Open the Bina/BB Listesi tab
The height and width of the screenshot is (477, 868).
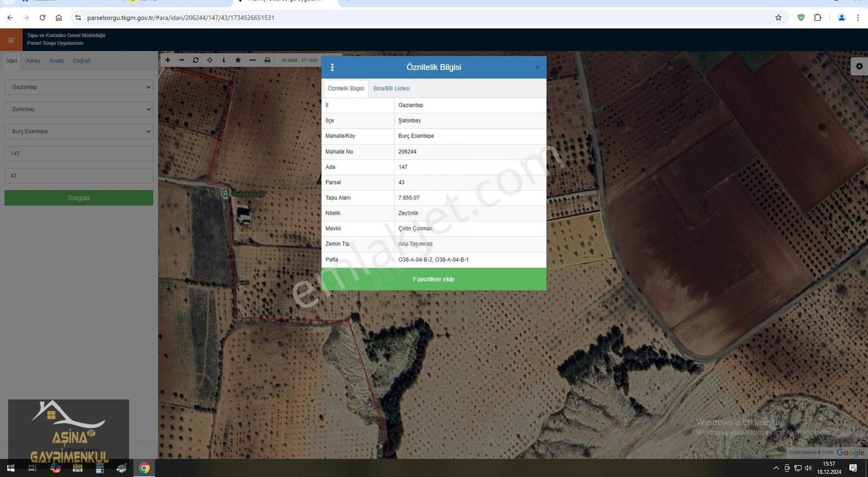click(x=392, y=88)
